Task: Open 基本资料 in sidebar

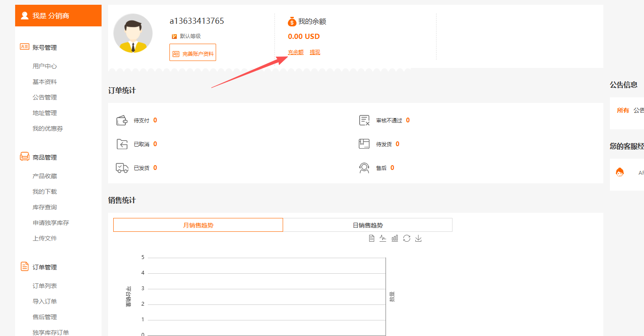Action: pos(45,82)
